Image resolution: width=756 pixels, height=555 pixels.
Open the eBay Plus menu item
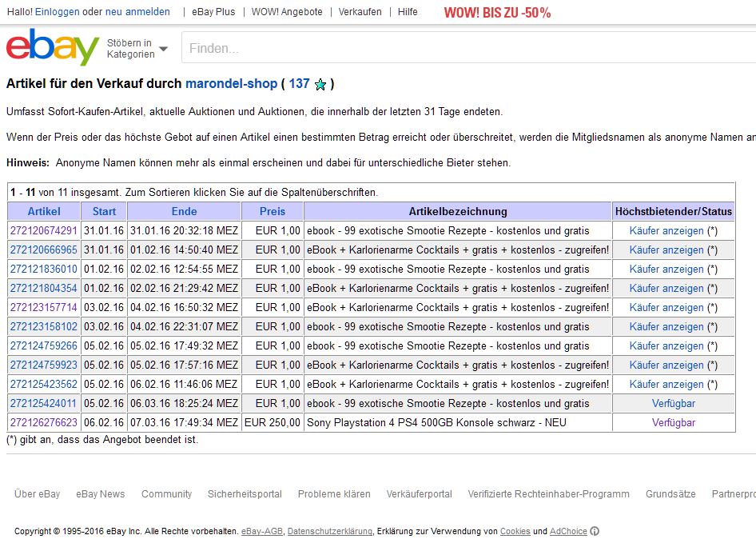[x=213, y=12]
